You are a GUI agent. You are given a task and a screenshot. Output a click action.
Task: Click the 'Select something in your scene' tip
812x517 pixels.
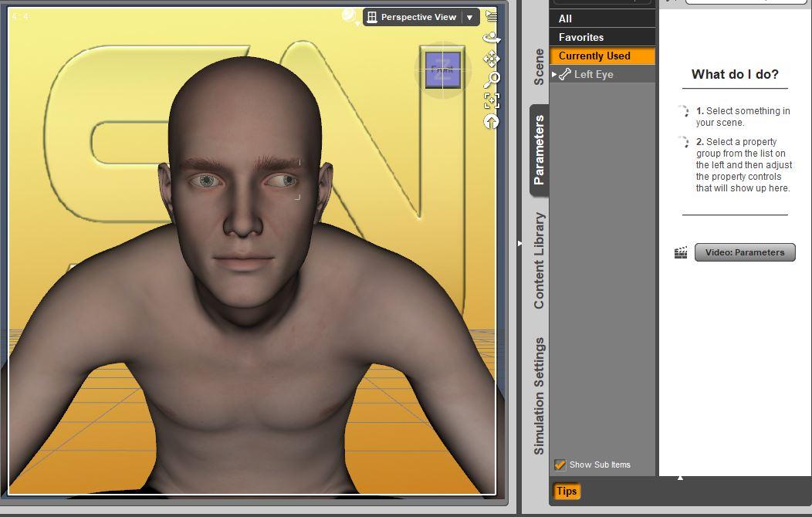(x=743, y=117)
